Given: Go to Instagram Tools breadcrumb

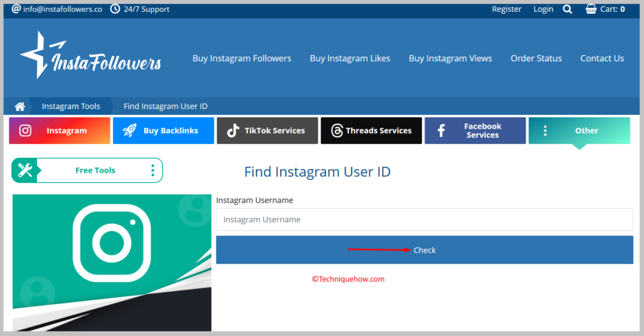Looking at the screenshot, I should coord(71,106).
